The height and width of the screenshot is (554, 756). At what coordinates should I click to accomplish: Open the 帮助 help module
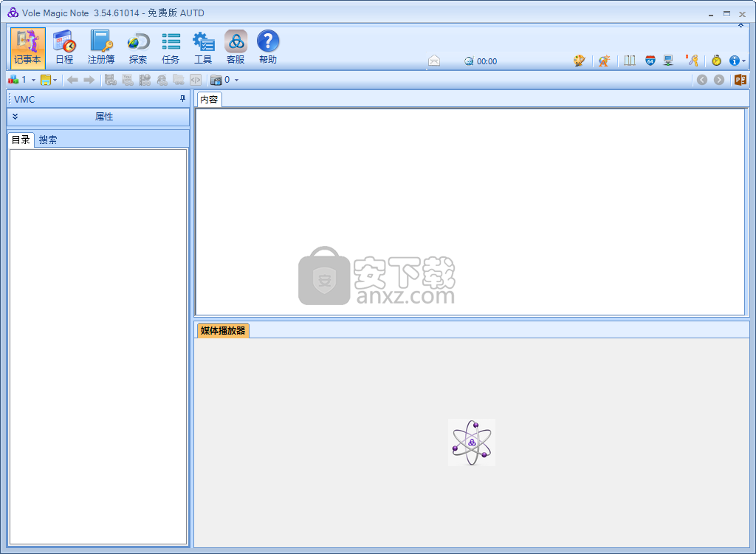268,48
